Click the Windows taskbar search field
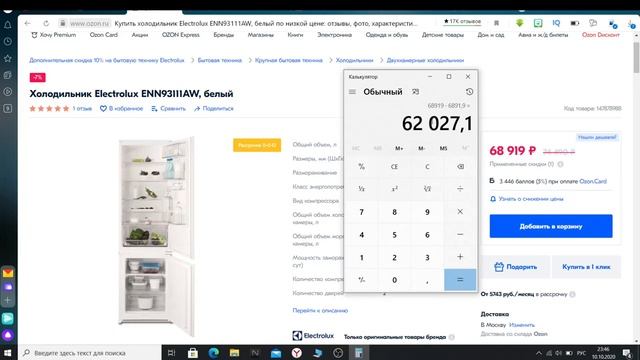640x360 pixels. pyautogui.click(x=89, y=353)
